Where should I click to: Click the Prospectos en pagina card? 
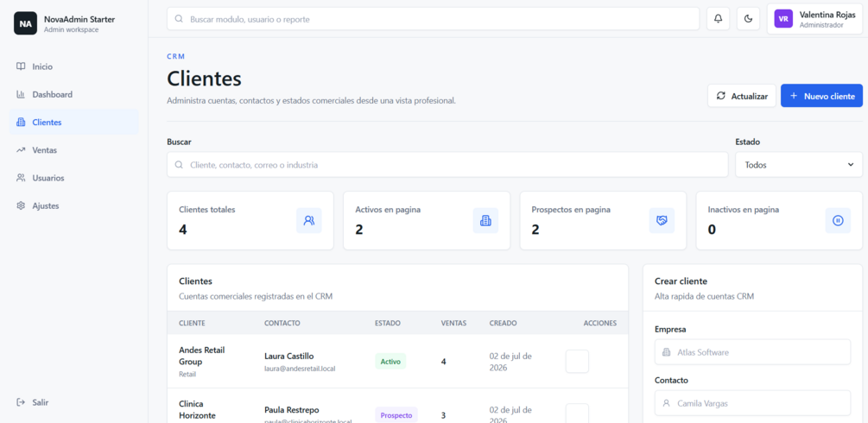tap(603, 220)
